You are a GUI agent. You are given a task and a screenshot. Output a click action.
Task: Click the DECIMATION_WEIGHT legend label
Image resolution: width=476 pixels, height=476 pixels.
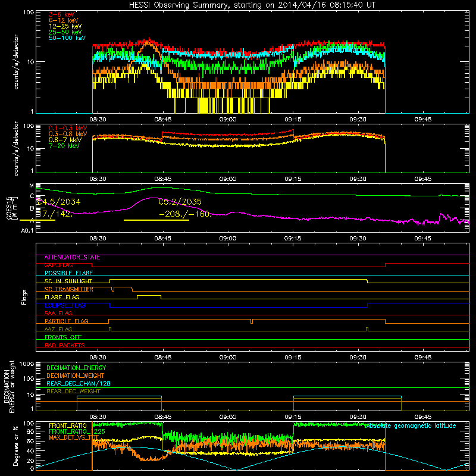pyautogui.click(x=76, y=376)
